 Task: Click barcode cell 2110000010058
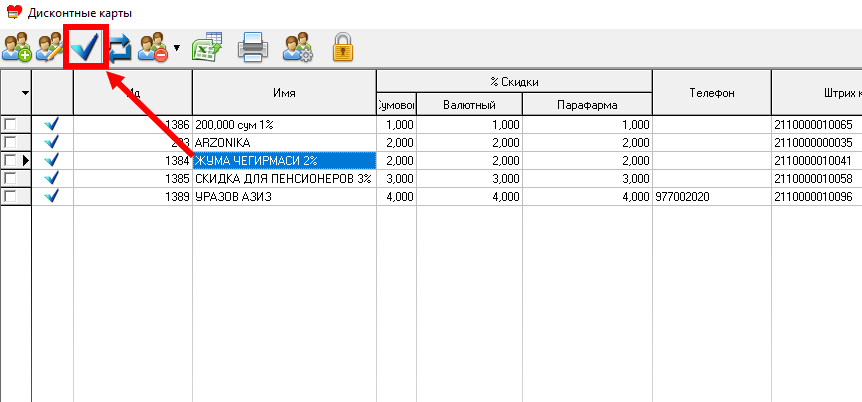[x=816, y=179]
